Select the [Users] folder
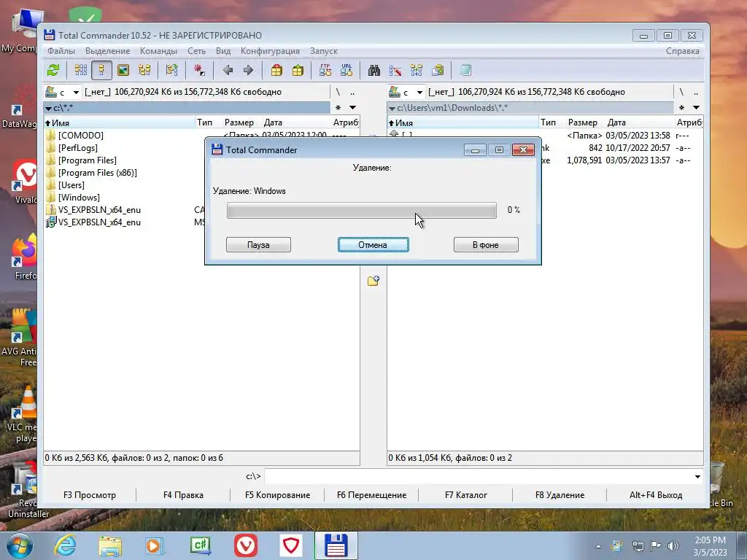This screenshot has width=747, height=560. point(71,185)
